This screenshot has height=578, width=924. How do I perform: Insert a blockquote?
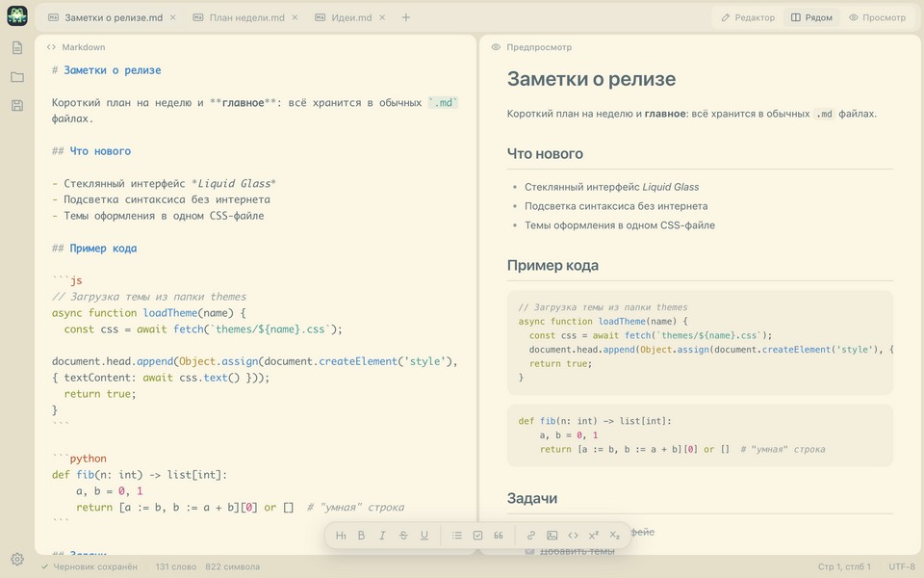point(499,536)
